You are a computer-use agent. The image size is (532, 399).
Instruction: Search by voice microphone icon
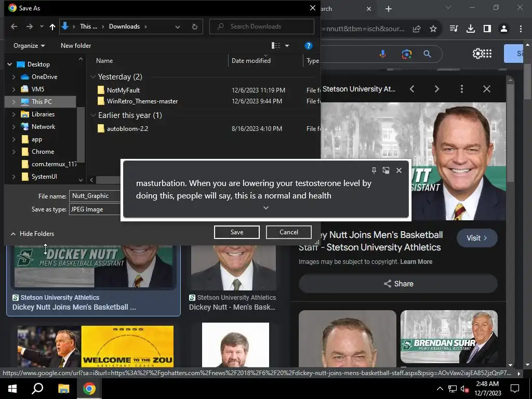click(x=383, y=54)
